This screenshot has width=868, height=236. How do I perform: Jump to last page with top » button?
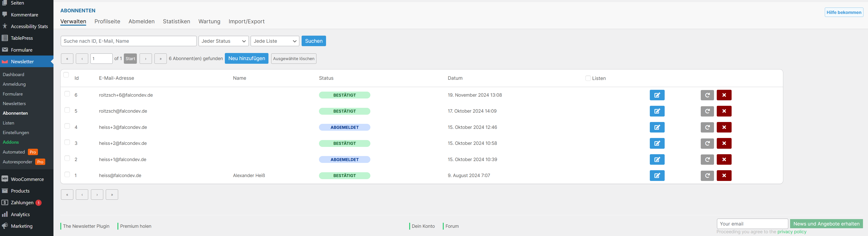[x=160, y=59]
